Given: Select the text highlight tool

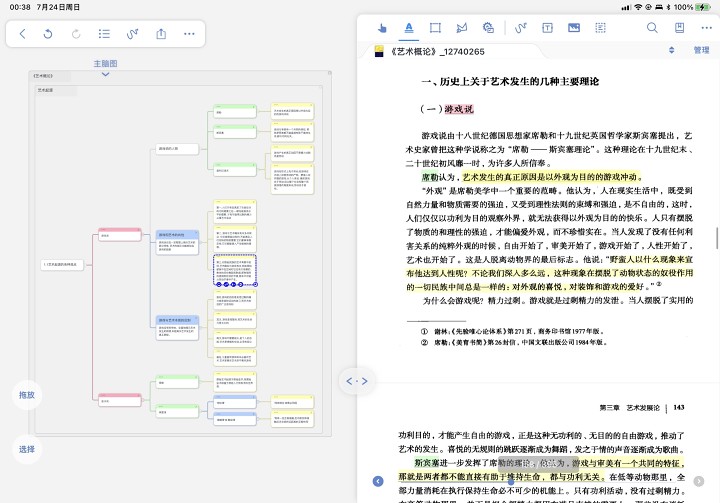Looking at the screenshot, I should [x=409, y=28].
